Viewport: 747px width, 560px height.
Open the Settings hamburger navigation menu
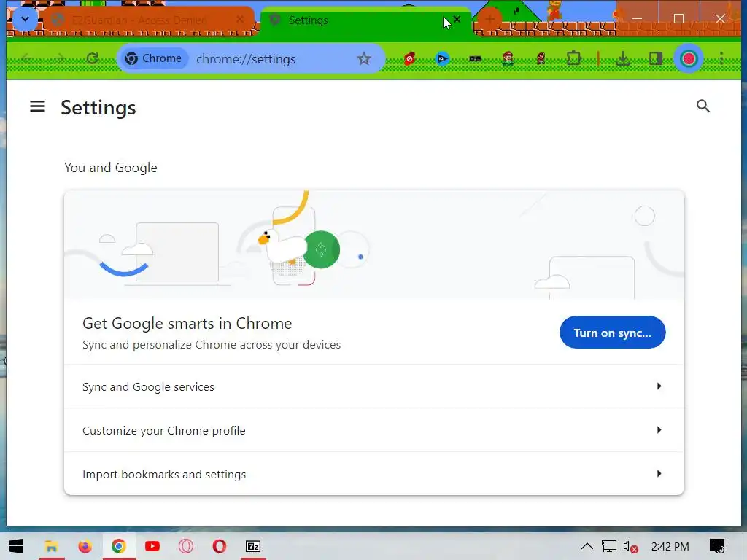pos(38,106)
